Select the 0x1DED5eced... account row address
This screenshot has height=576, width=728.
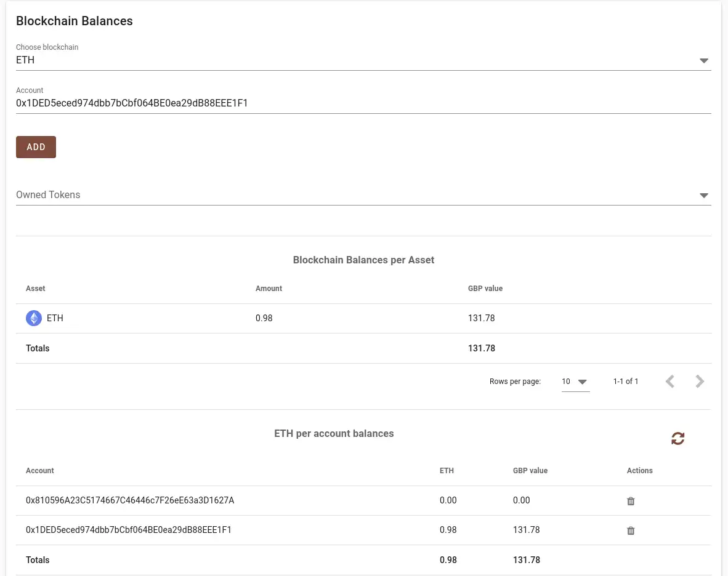point(129,530)
